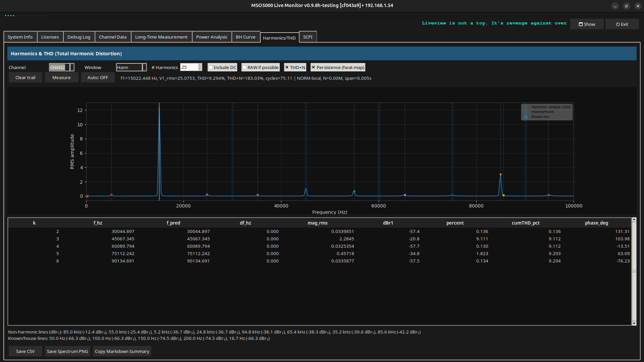
Task: Click the purple marker near 25 kHz
Action: click(x=207, y=195)
